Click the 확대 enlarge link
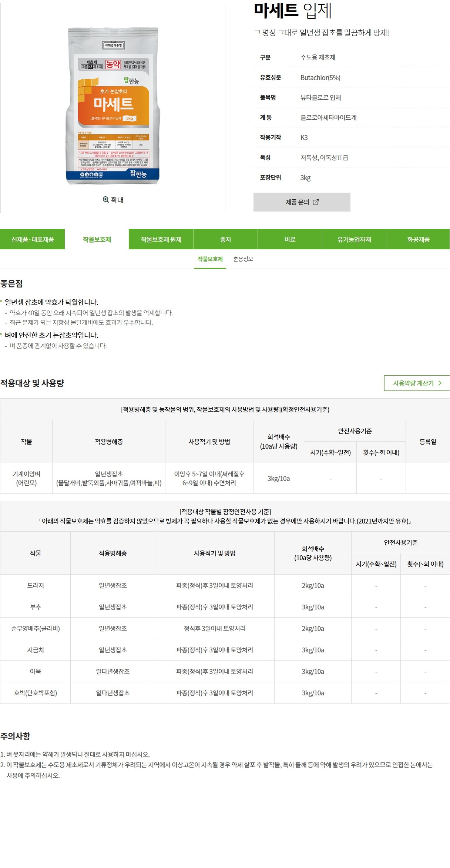This screenshot has height=868, width=450. pyautogui.click(x=113, y=200)
